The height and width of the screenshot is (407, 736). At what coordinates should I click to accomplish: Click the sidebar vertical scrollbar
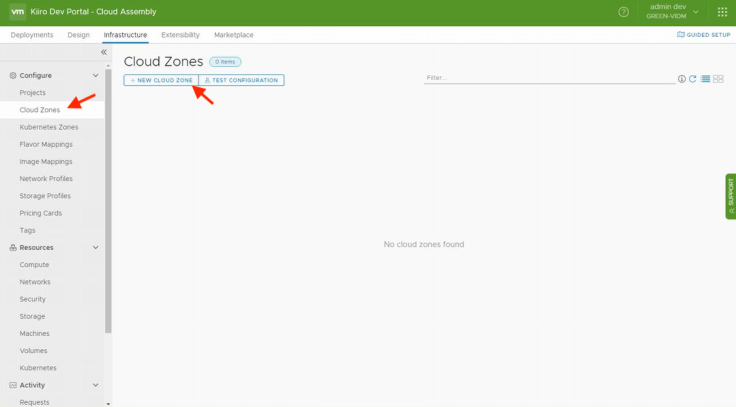(x=108, y=201)
